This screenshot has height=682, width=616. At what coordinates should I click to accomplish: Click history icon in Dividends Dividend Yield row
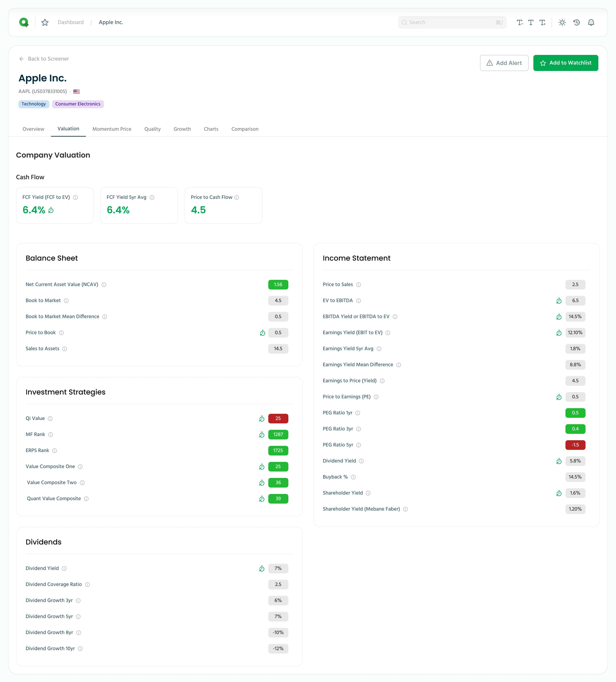tap(262, 569)
